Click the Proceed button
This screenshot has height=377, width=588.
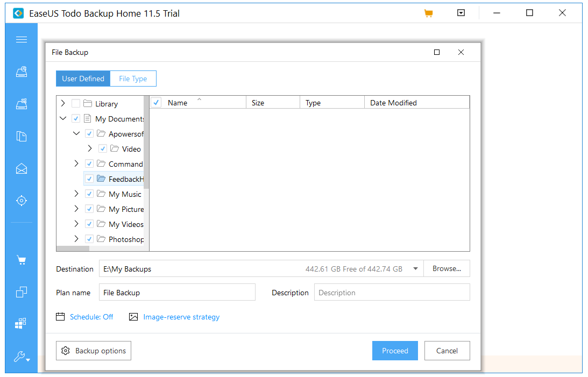pos(395,351)
